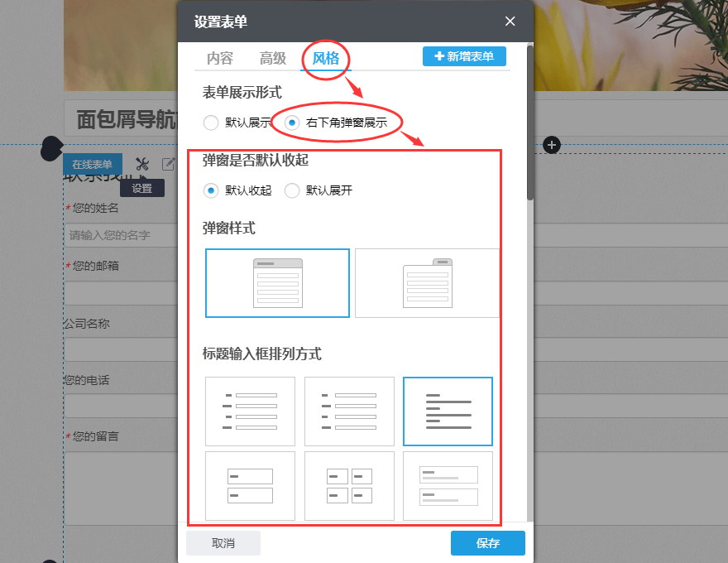The image size is (728, 563).
Task: Select the two-column input layout thumbnail
Action: coord(349,486)
